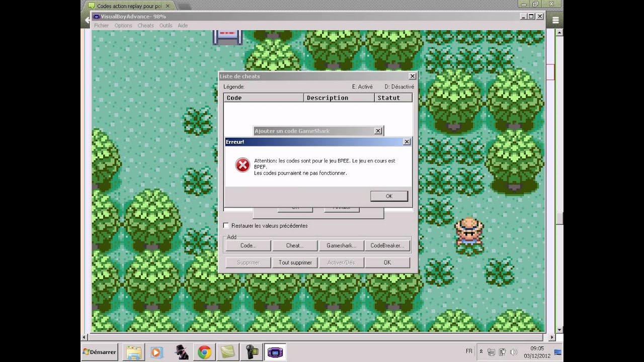Select VisualBoyAdvance taskbar icon
The width and height of the screenshot is (644, 362).
(275, 352)
